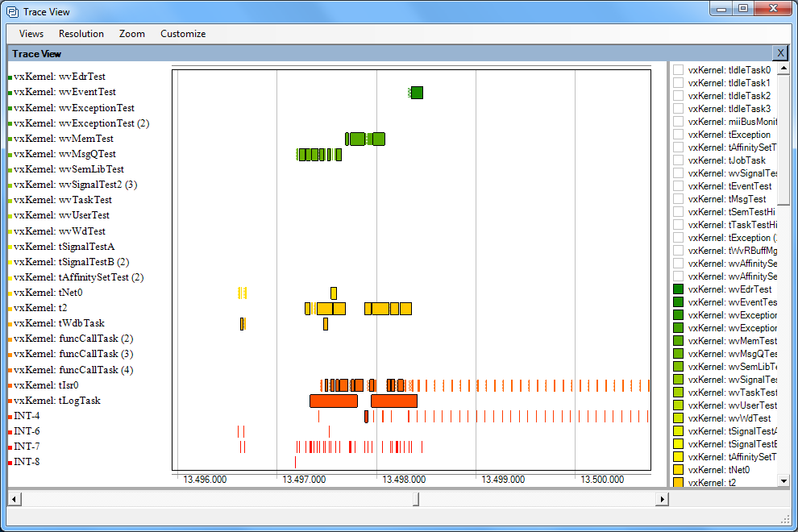Click the Trace View window title icon
The width and height of the screenshot is (798, 532).
pyautogui.click(x=13, y=12)
